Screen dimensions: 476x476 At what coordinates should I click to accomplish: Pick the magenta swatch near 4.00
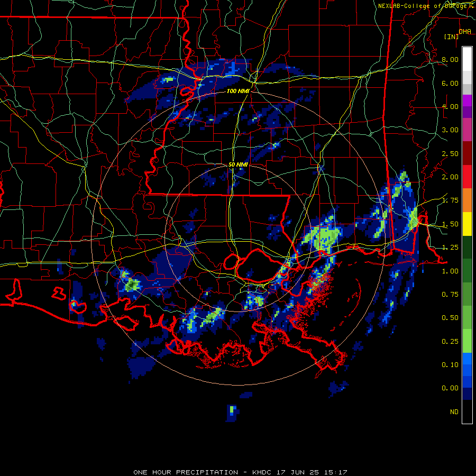[x=467, y=100]
